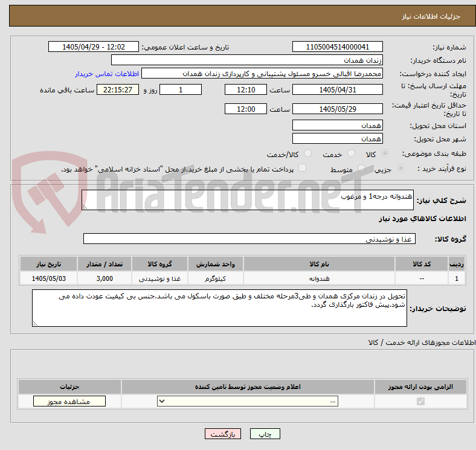
Task: Click the delivery province field همدان
Action: (338, 126)
